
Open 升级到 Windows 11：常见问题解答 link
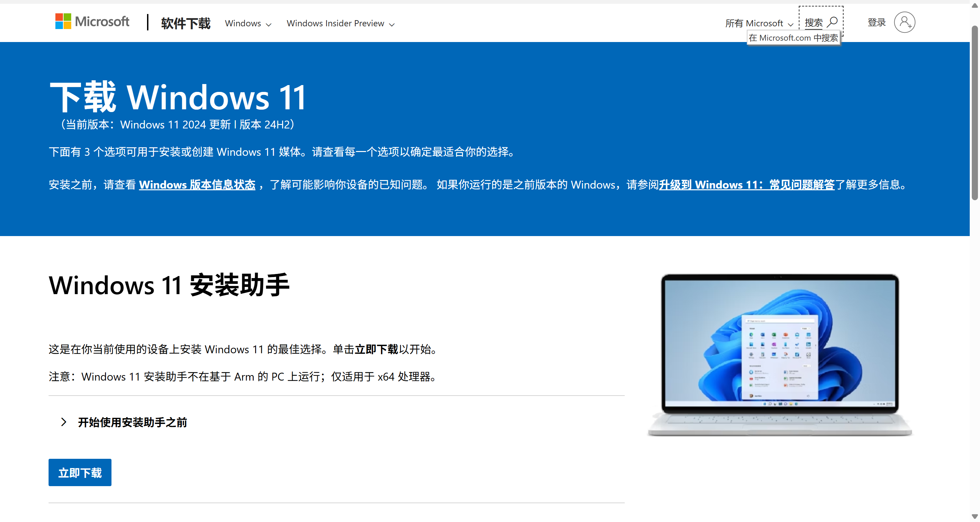pos(746,185)
